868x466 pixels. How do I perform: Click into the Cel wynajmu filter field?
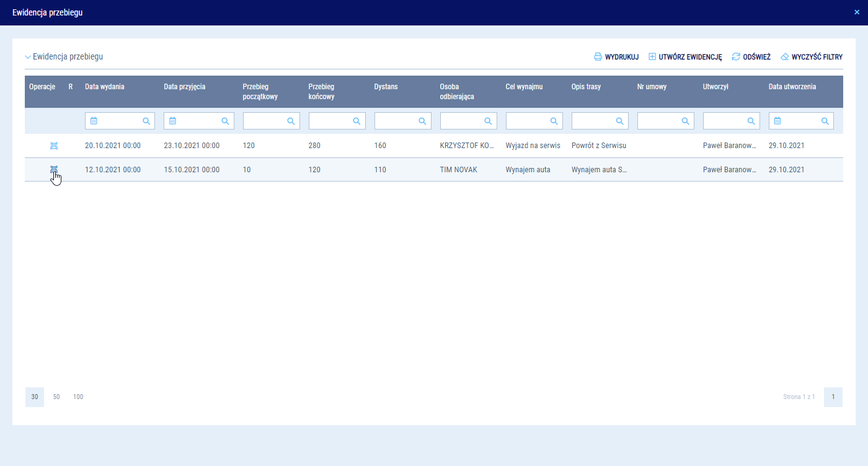(x=526, y=121)
